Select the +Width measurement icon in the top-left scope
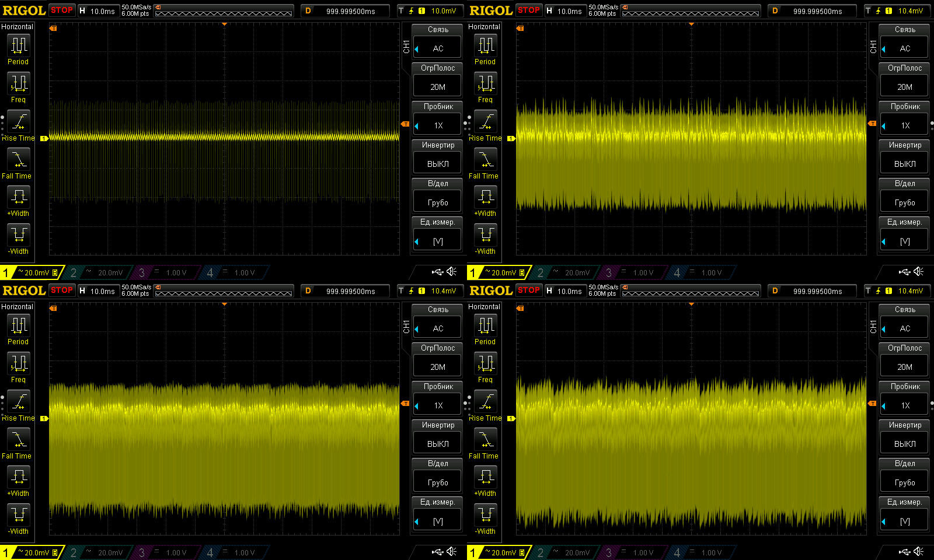 tap(18, 197)
